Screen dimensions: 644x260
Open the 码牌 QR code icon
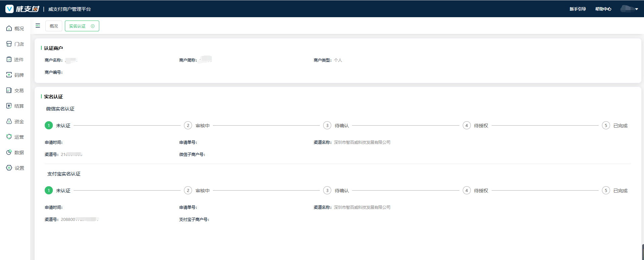(9, 75)
